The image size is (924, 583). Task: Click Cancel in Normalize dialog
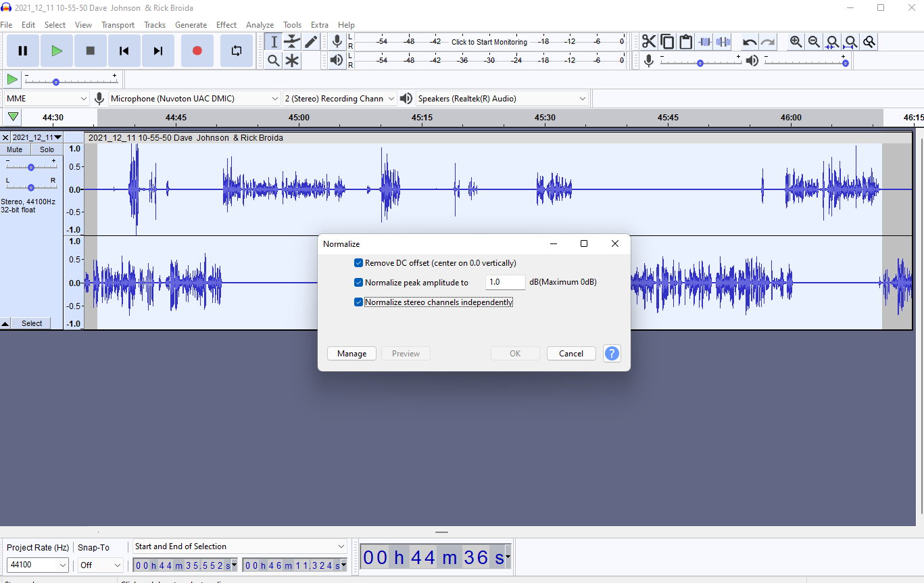pyautogui.click(x=571, y=353)
